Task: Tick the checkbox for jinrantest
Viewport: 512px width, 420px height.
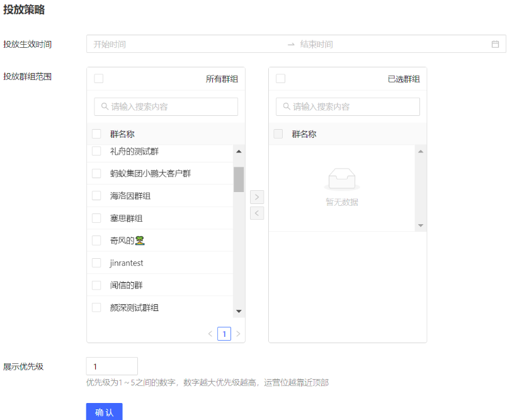Action: tap(96, 263)
